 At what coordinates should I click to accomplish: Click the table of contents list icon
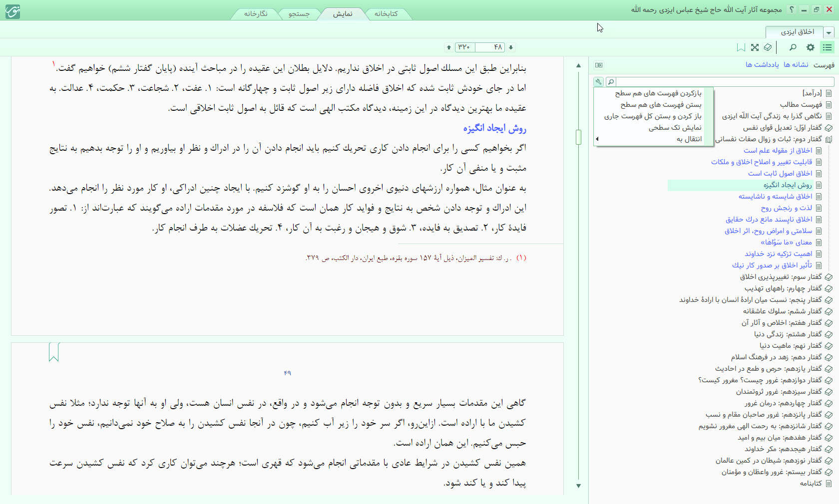coord(828,47)
